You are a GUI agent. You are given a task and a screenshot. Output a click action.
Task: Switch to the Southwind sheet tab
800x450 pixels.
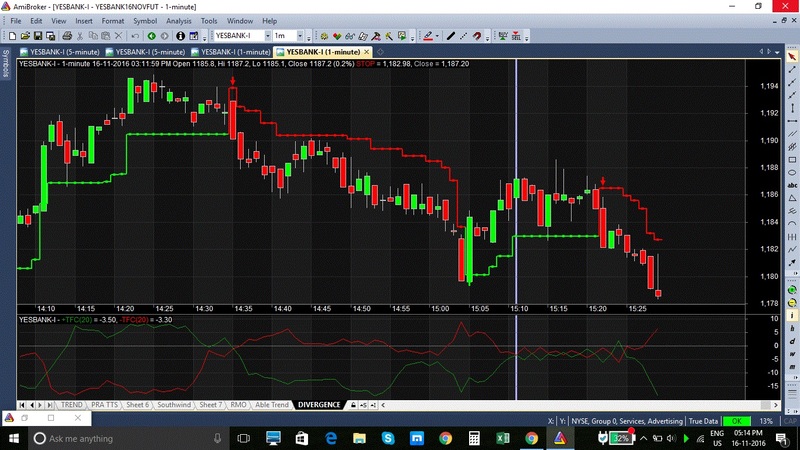point(173,405)
